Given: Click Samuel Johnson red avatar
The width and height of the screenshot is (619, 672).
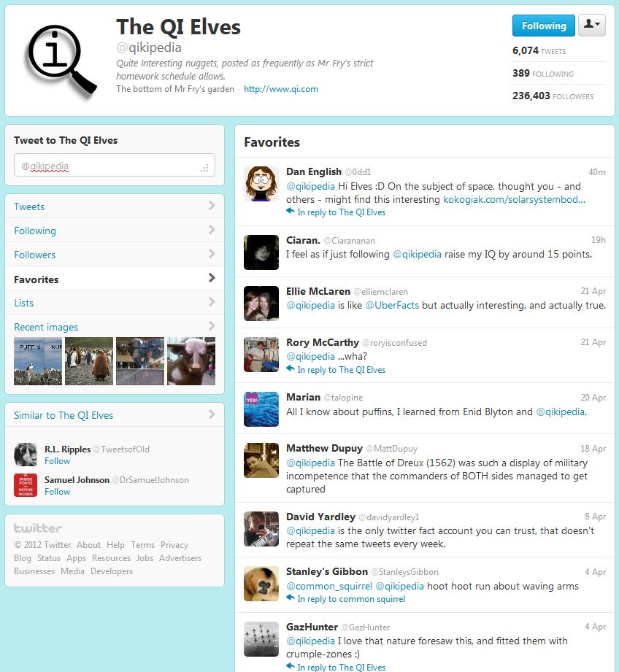Looking at the screenshot, I should 26,485.
